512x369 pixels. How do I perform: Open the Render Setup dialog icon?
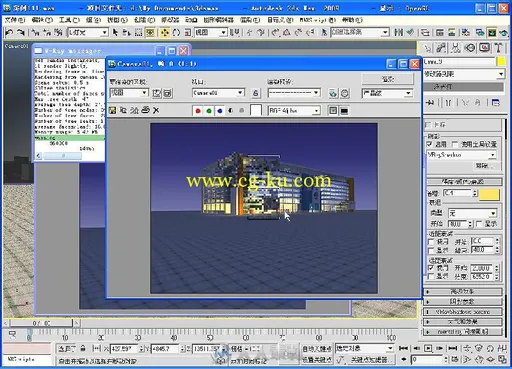(x=480, y=32)
